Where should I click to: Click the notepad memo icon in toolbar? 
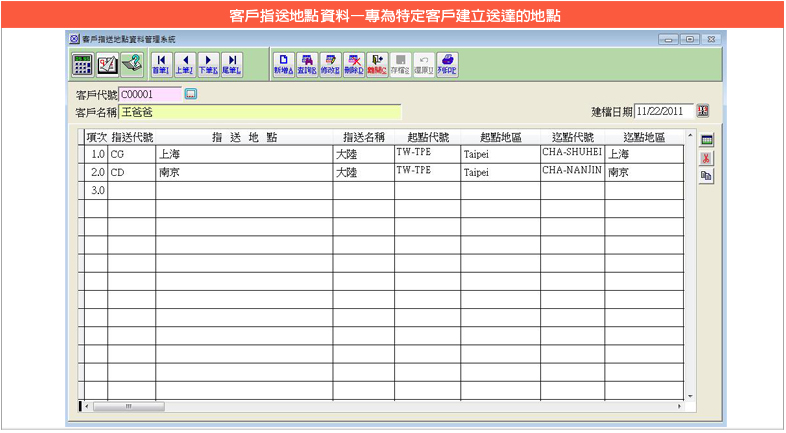pyautogui.click(x=108, y=65)
